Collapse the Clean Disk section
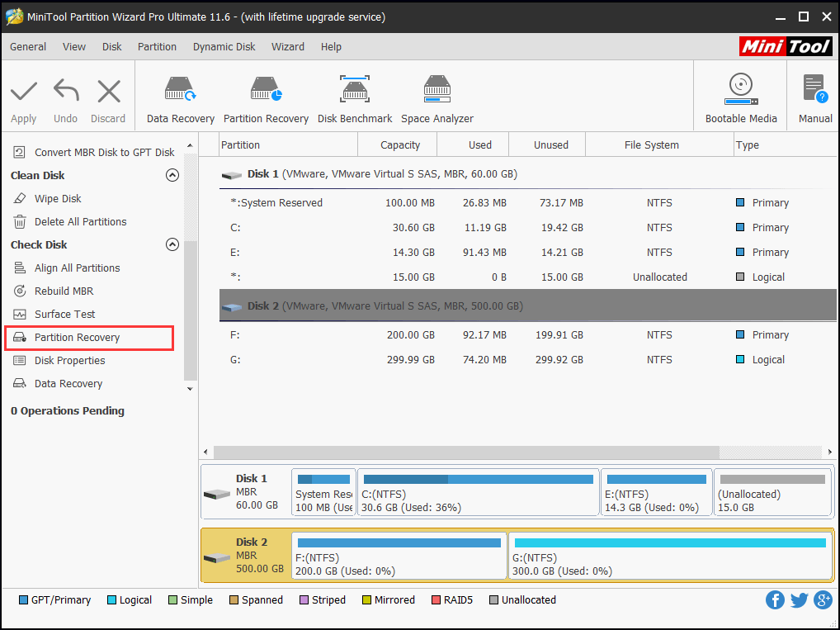The image size is (840, 630). [172, 175]
